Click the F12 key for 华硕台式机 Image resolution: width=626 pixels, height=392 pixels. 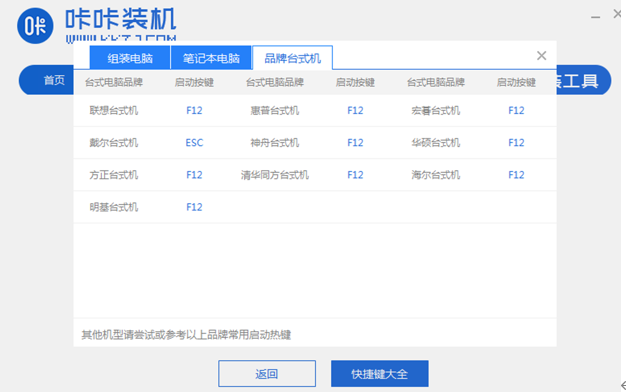click(516, 143)
